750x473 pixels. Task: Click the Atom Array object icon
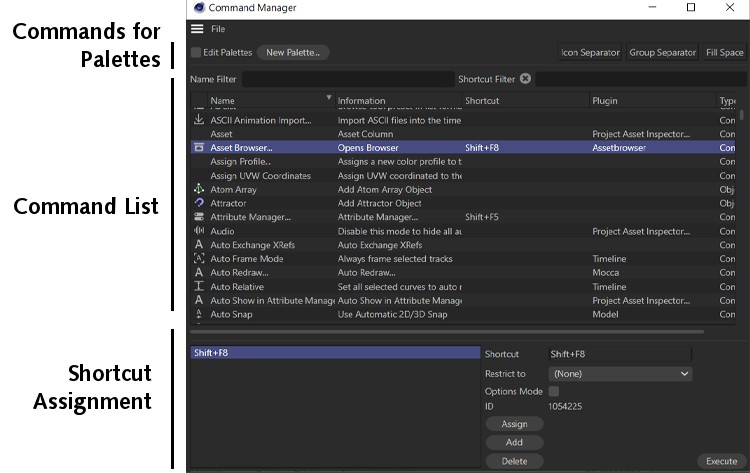(x=199, y=189)
